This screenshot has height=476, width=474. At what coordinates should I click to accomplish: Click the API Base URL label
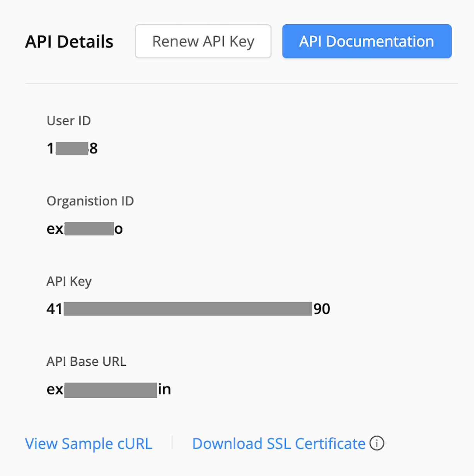tap(86, 361)
